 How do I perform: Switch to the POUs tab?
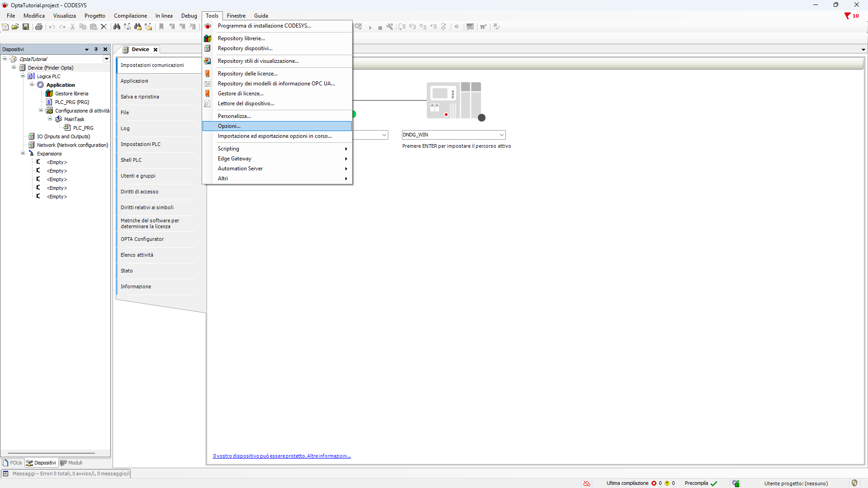[x=13, y=463]
